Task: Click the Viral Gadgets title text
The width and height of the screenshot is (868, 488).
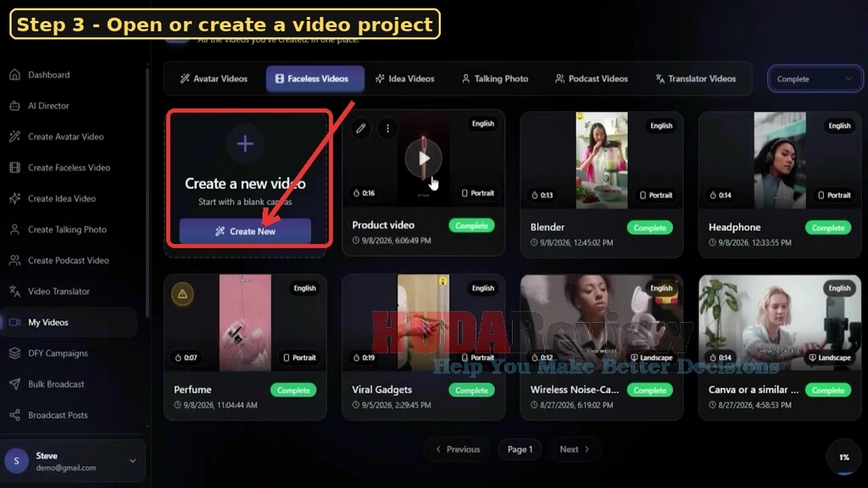Action: 382,390
